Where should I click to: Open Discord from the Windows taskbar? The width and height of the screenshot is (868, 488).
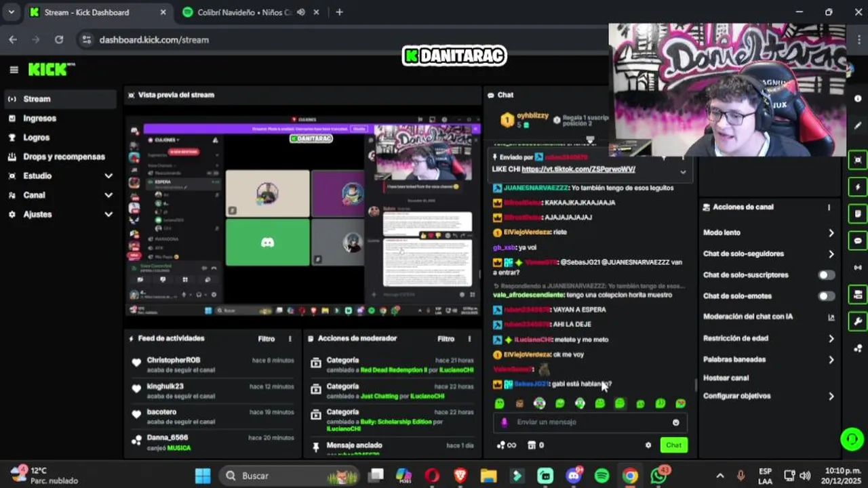pyautogui.click(x=574, y=476)
